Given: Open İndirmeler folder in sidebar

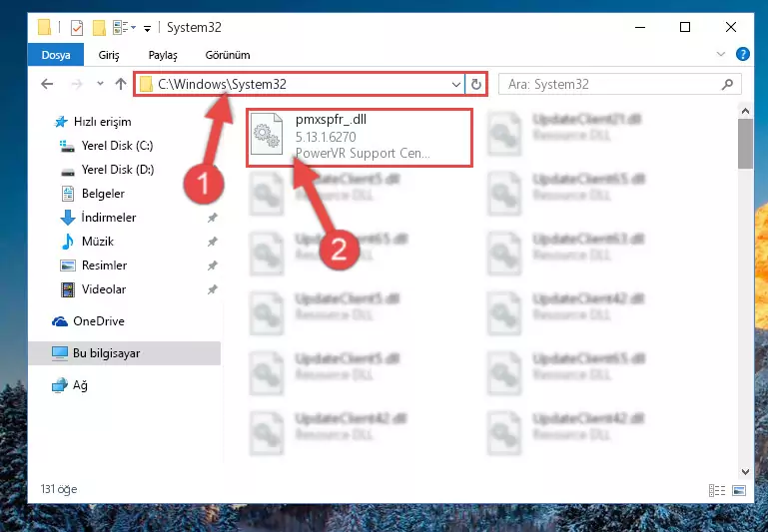Looking at the screenshot, I should click(108, 218).
